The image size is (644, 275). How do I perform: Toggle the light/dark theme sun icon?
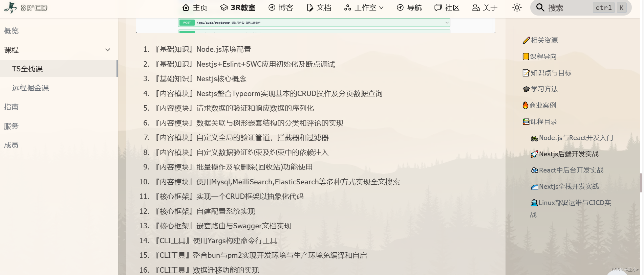(x=517, y=7)
